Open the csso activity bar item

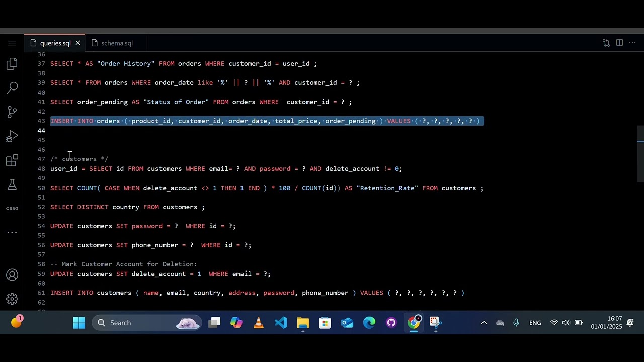[12, 208]
